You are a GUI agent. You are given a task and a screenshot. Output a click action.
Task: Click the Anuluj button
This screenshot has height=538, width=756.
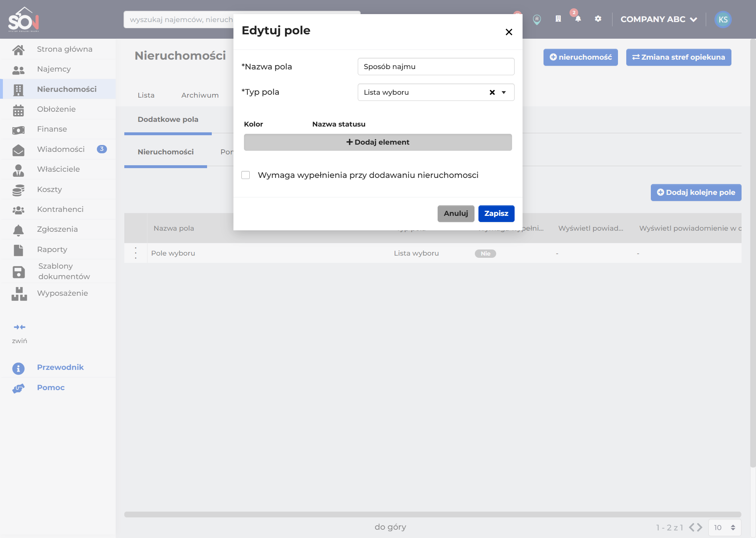pos(456,214)
